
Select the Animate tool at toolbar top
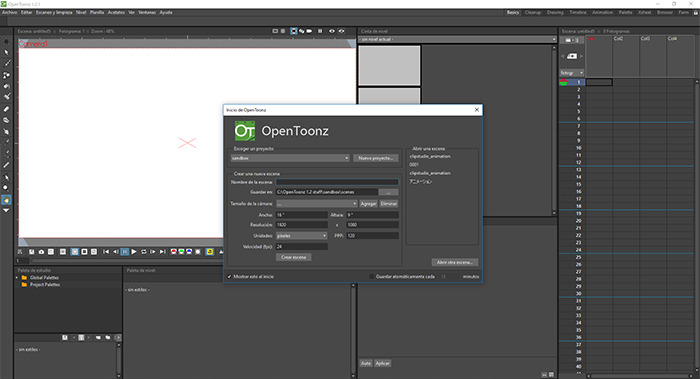[6, 41]
